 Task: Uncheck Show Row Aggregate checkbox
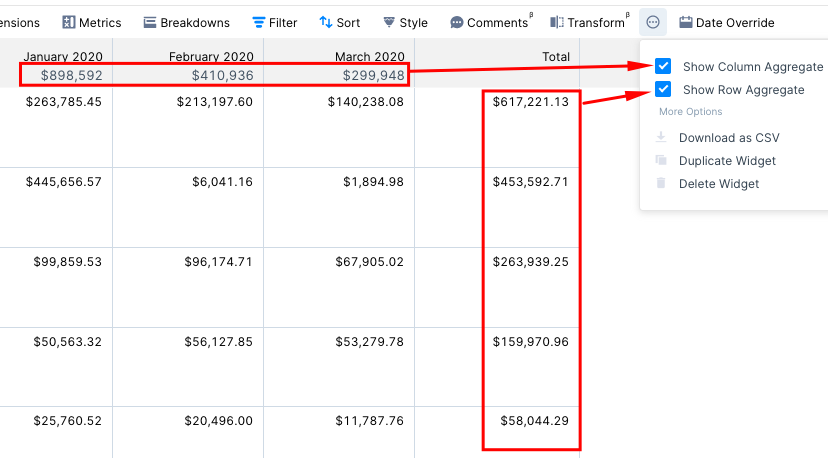pyautogui.click(x=663, y=89)
